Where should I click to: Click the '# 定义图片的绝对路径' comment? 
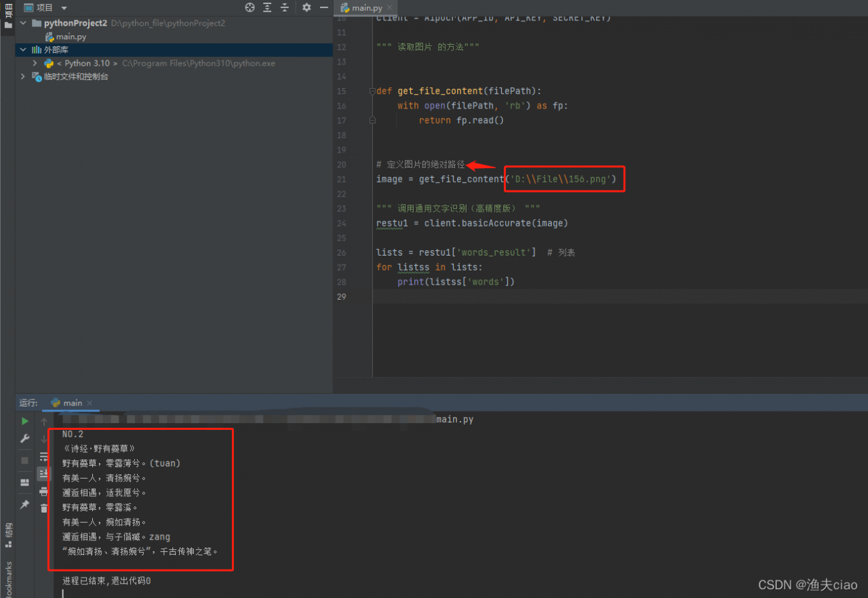(x=420, y=164)
